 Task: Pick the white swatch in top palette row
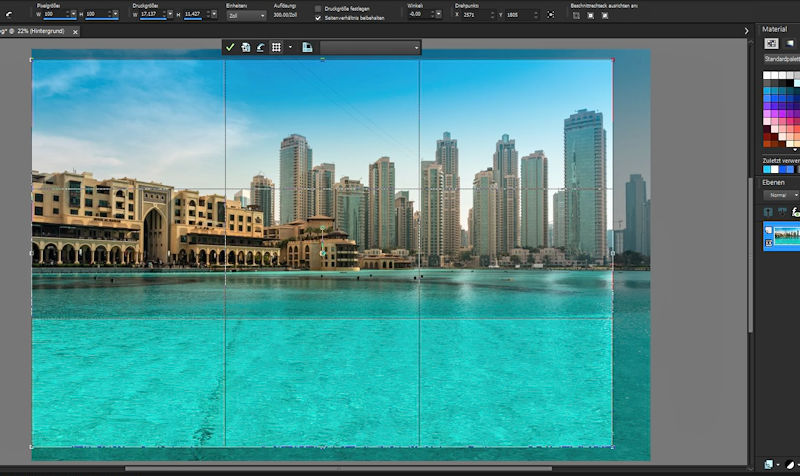pyautogui.click(x=767, y=75)
